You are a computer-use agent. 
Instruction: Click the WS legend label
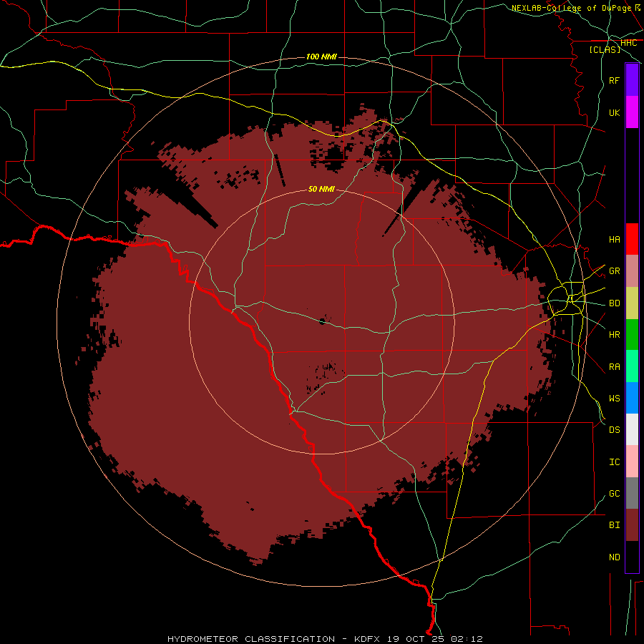click(x=614, y=398)
